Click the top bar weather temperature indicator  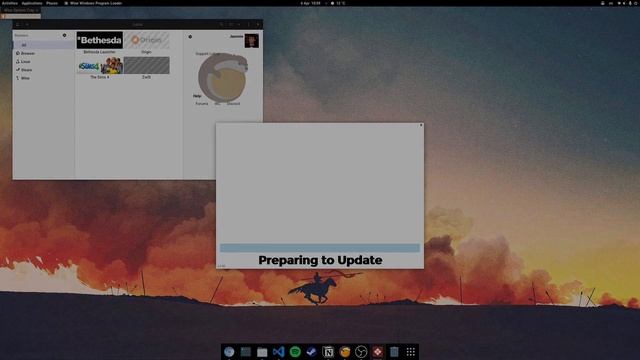pyautogui.click(x=338, y=3)
